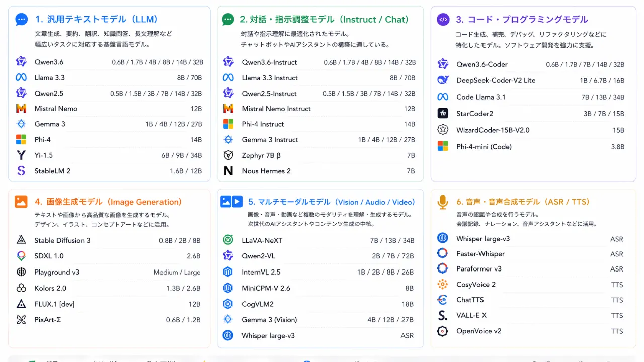
Task: Select the StableLM 2 logo icon
Action: coord(21,171)
